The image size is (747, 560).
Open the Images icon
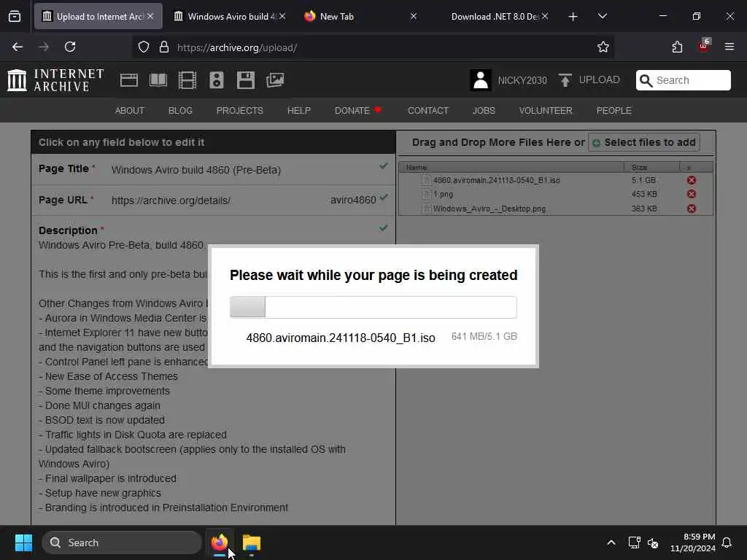(x=275, y=80)
